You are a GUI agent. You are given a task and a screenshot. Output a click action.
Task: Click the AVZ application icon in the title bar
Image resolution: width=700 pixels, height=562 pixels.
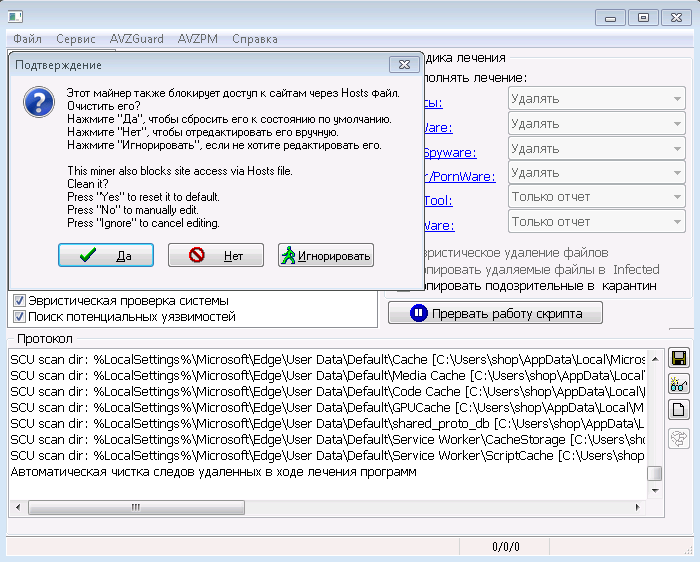click(x=15, y=17)
